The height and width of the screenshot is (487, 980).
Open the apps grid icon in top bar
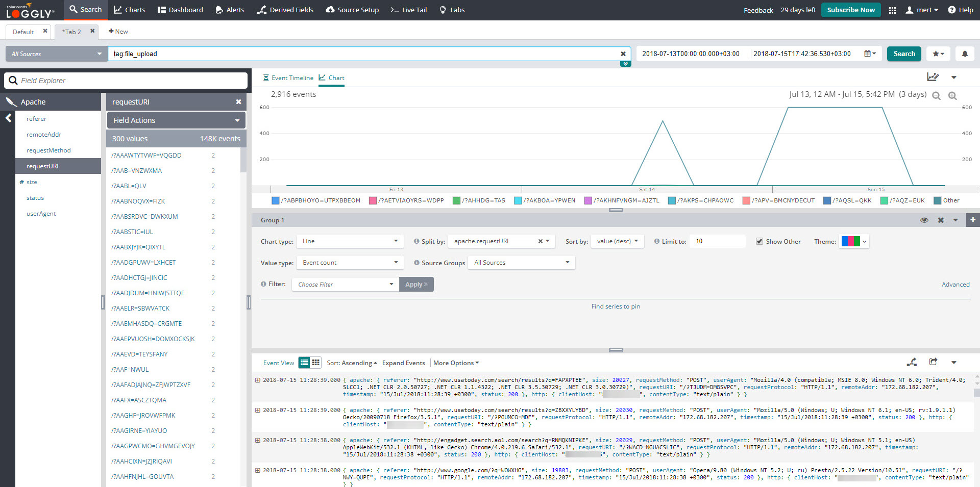pyautogui.click(x=892, y=10)
